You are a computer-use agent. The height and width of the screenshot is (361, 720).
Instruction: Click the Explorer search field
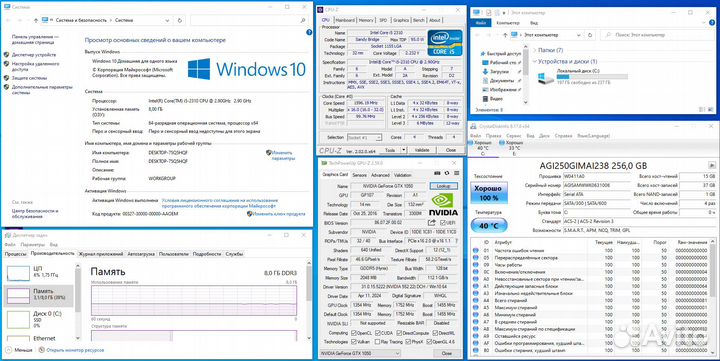coord(658,35)
